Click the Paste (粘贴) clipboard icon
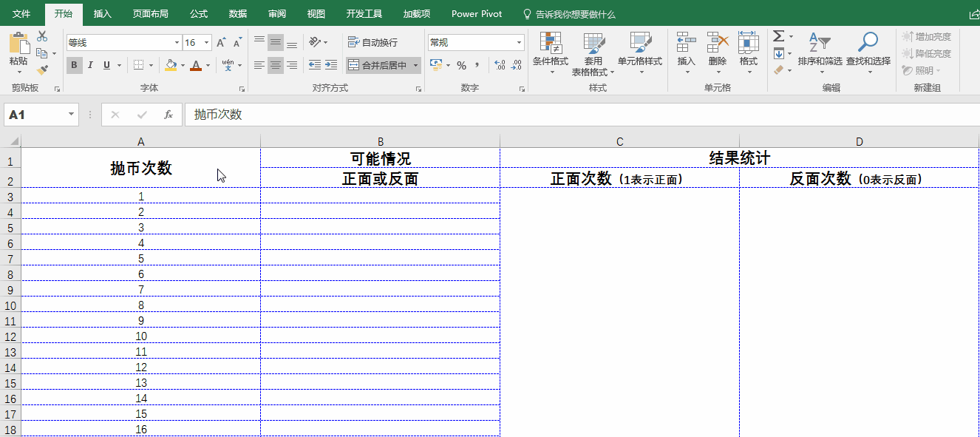Image resolution: width=980 pixels, height=437 pixels. 18,43
